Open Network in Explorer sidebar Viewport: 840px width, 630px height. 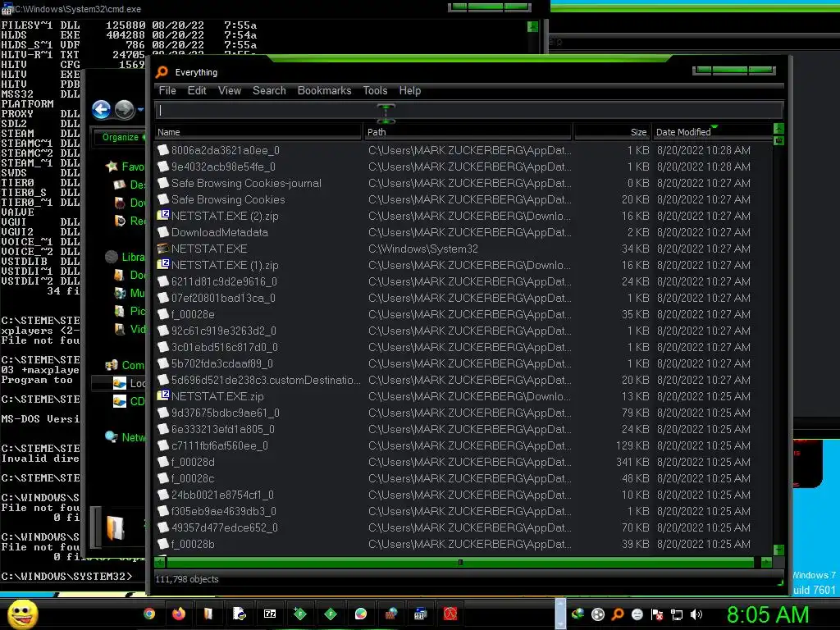(x=126, y=437)
